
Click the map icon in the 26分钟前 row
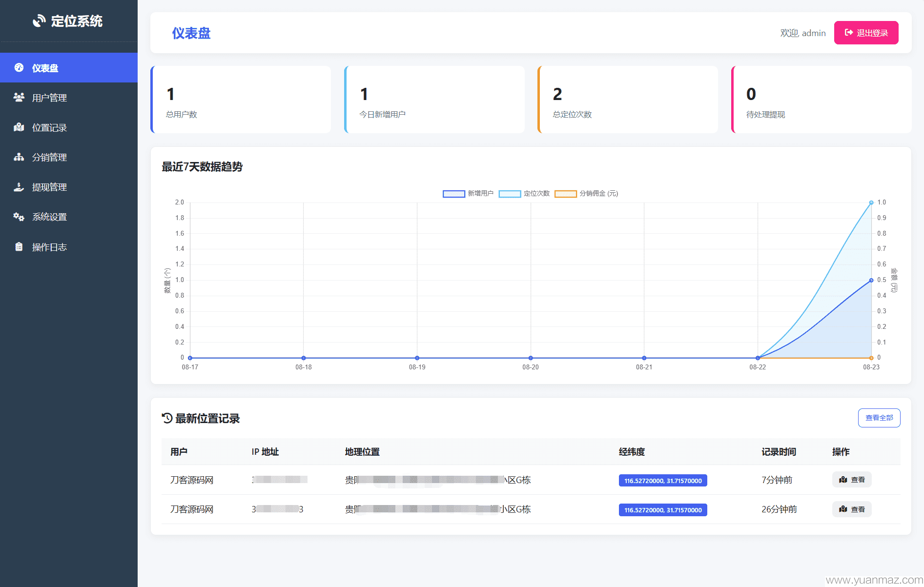(843, 509)
